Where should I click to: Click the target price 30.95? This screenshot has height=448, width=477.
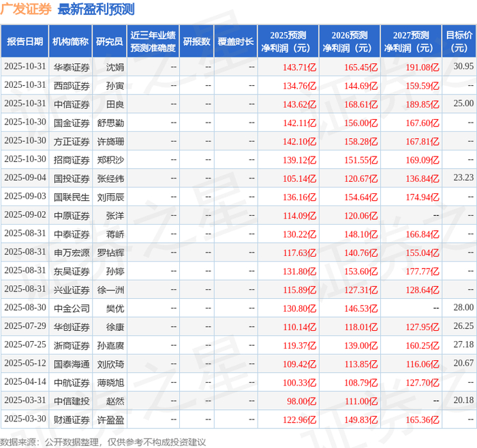click(463, 66)
